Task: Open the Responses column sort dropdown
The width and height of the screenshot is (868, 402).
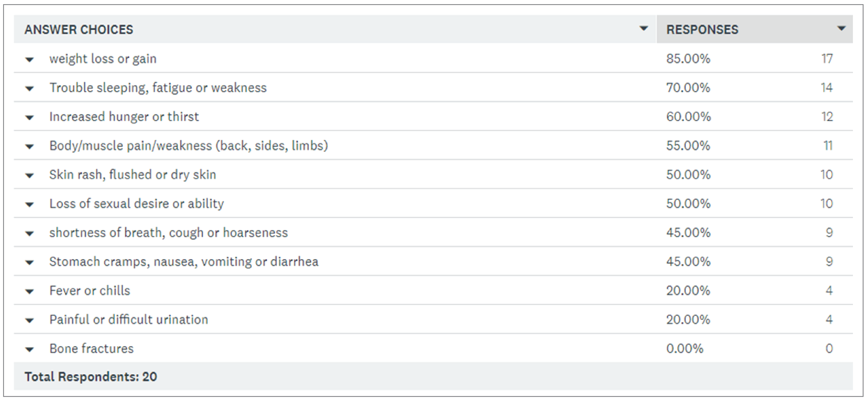Action: pos(841,29)
